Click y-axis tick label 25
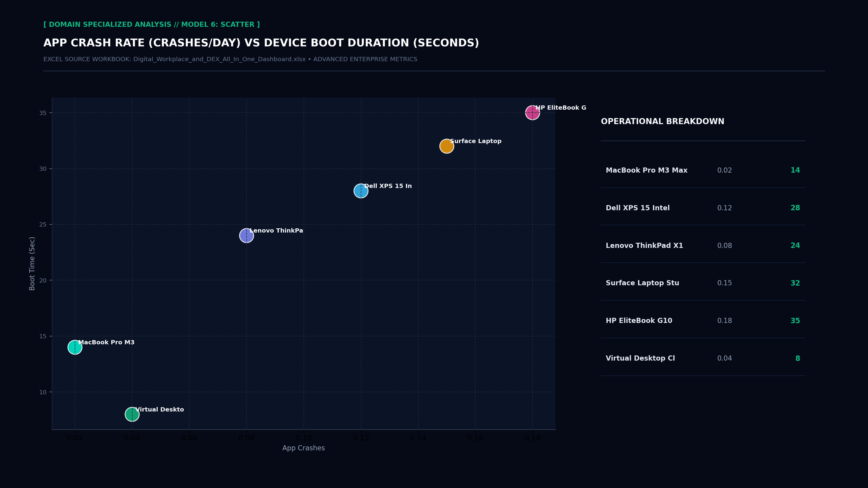 [43, 225]
